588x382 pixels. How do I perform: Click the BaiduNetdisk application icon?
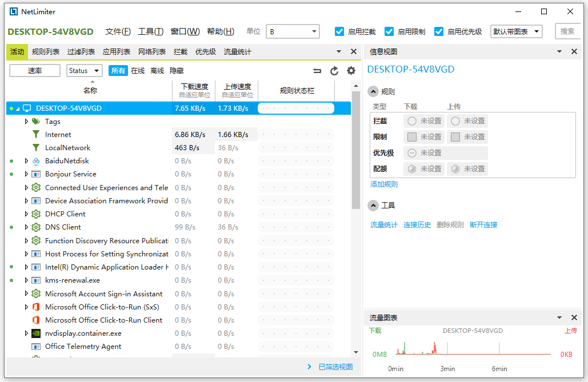[36, 160]
